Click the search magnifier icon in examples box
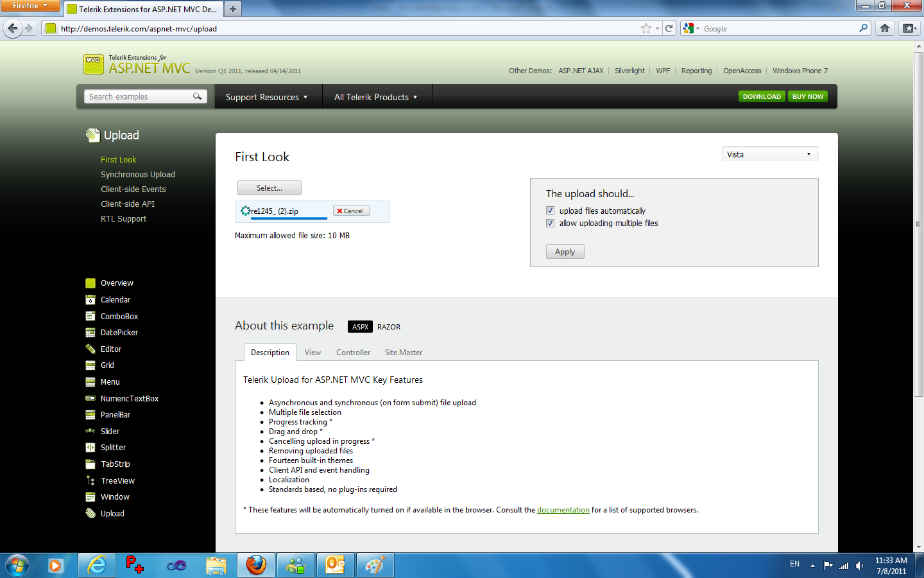This screenshot has width=924, height=578. pyautogui.click(x=198, y=96)
